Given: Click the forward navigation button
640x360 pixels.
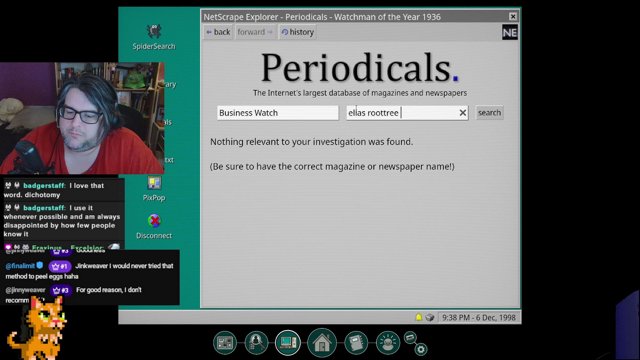Looking at the screenshot, I should 255,32.
